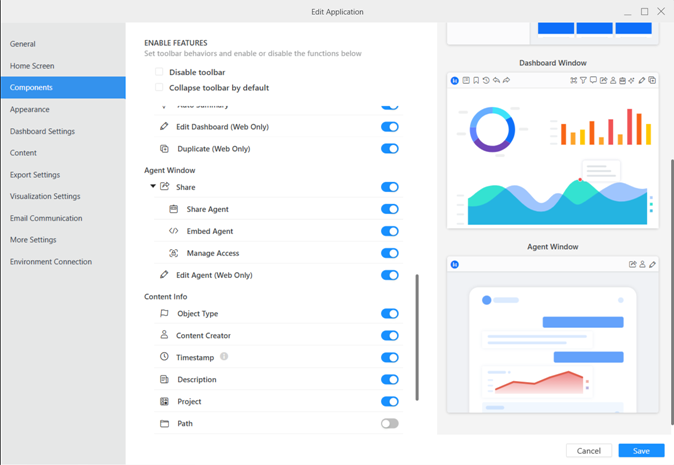
Task: Click the comment icon in Dashboard Window toolbar
Action: (593, 81)
